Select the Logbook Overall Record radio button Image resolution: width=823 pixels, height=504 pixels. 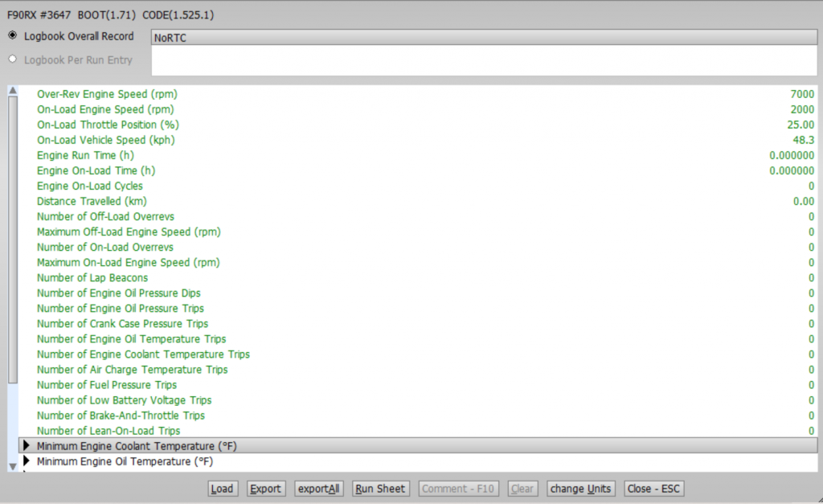click(13, 36)
